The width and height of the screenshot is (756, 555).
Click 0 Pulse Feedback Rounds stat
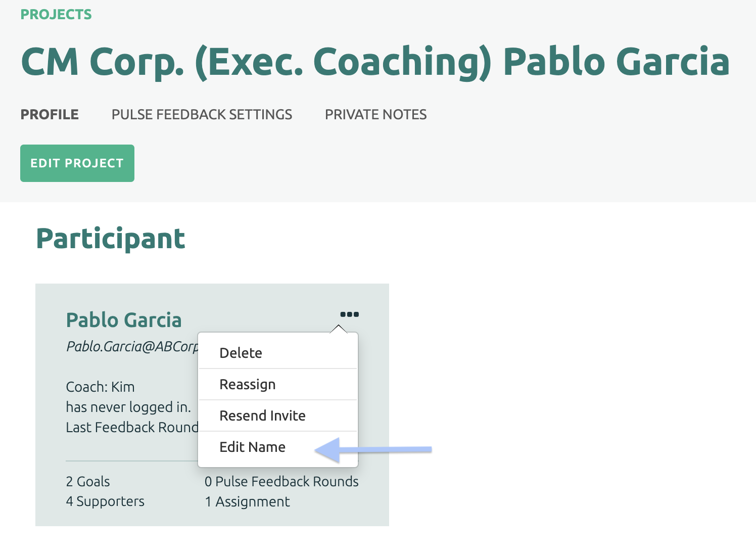tap(281, 481)
